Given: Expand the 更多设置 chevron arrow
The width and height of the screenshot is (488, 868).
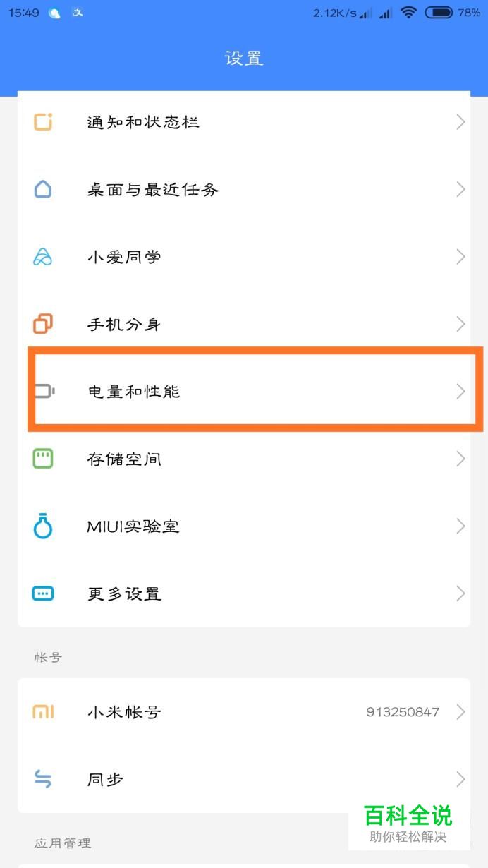Looking at the screenshot, I should [x=460, y=593].
